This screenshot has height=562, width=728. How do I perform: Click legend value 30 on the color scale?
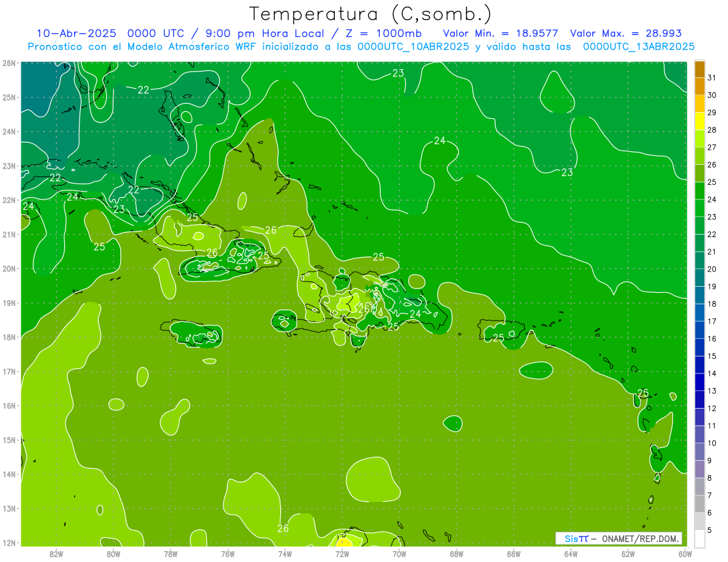click(x=712, y=95)
